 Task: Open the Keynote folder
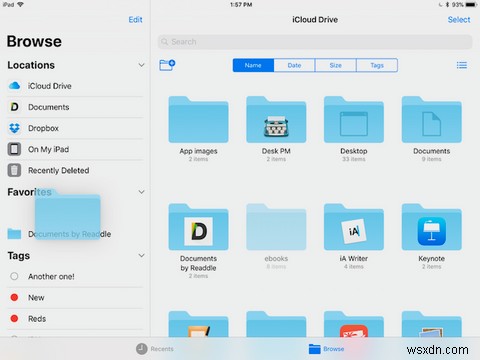pos(432,227)
